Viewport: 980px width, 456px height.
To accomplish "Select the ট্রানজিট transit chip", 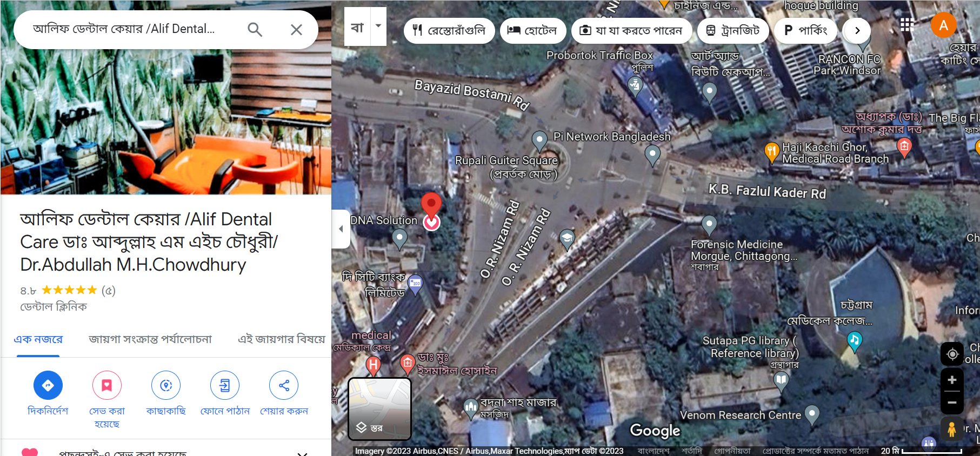I will [732, 30].
